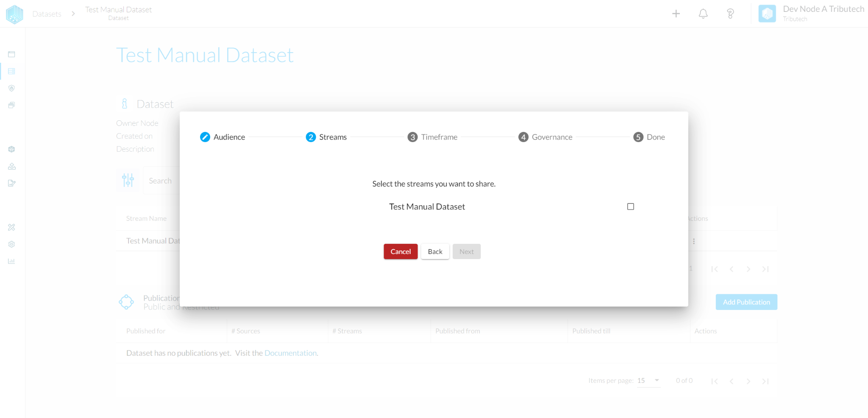Click the # Streams column header

(347, 331)
